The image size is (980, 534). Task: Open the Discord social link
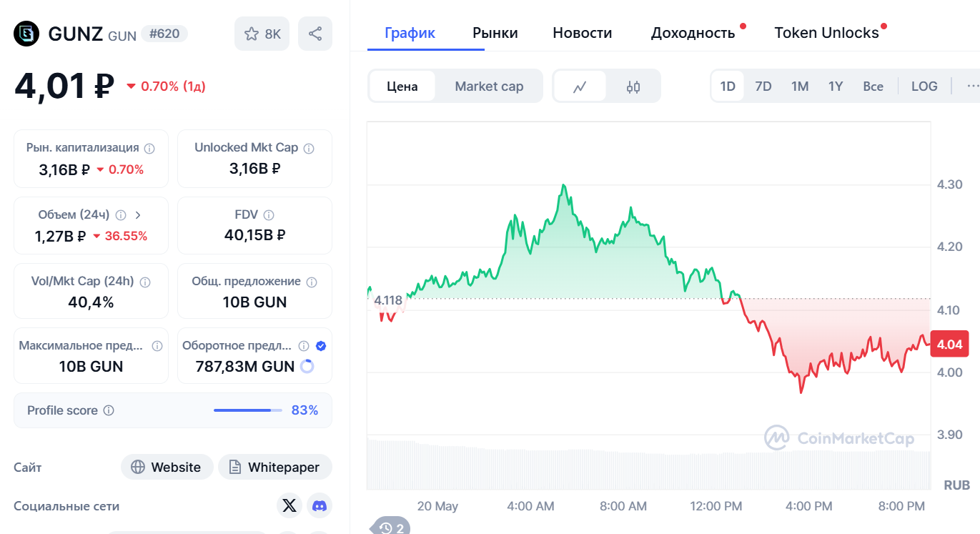click(x=320, y=506)
